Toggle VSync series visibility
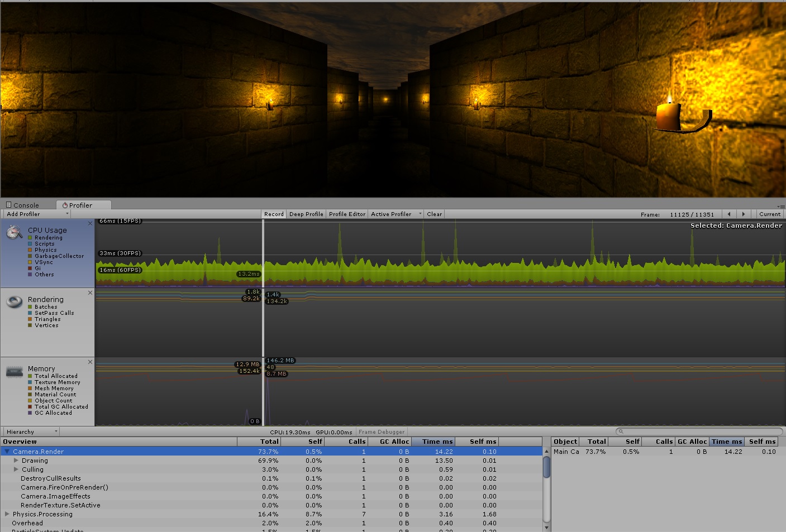This screenshot has height=532, width=786. [x=30, y=262]
